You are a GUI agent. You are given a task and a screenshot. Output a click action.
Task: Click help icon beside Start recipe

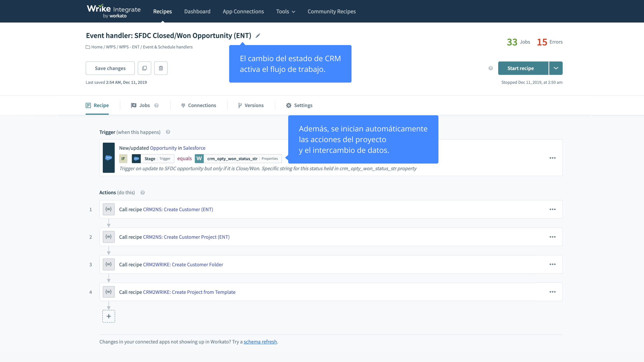(491, 68)
